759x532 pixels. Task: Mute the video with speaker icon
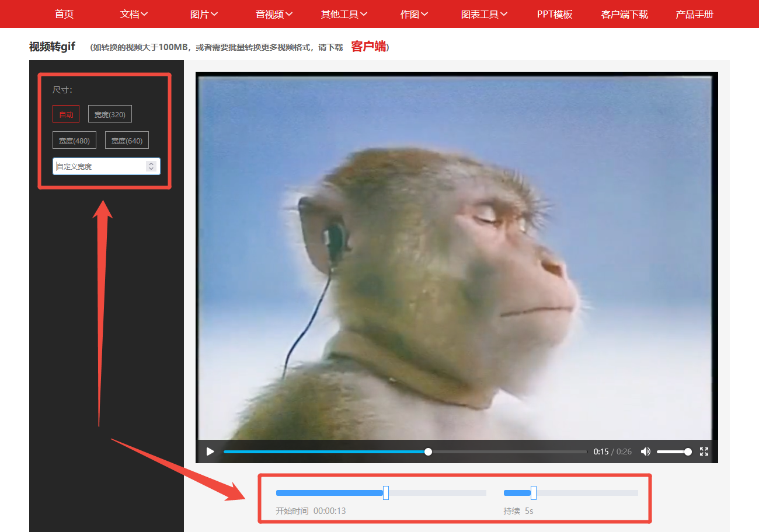pyautogui.click(x=646, y=452)
